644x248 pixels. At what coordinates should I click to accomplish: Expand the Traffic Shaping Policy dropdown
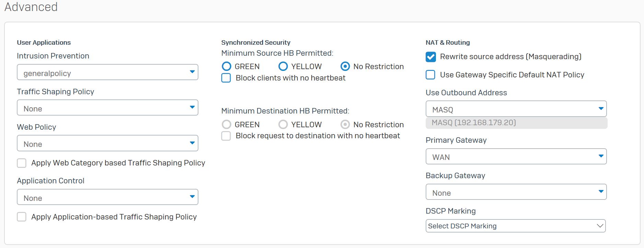(x=107, y=108)
